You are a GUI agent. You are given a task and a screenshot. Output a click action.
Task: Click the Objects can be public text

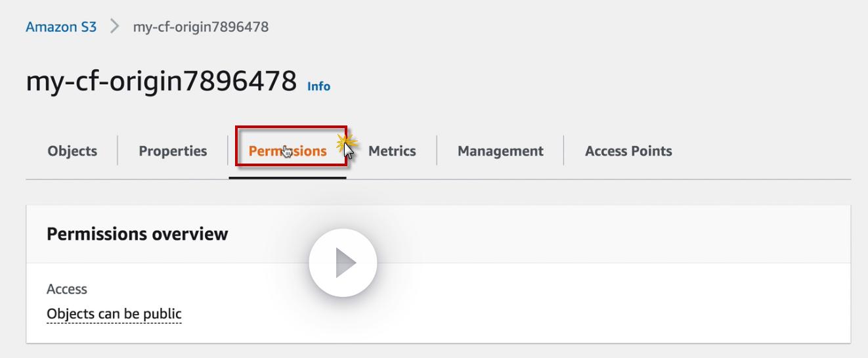coord(114,314)
